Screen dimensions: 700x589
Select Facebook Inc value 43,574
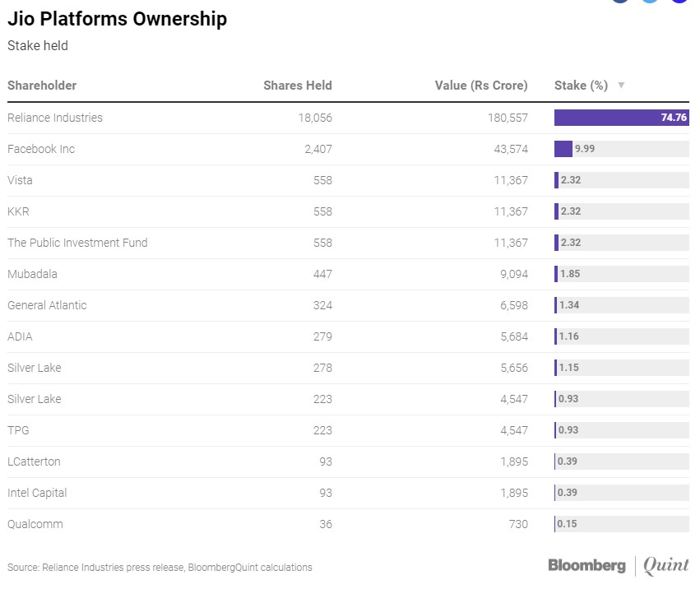(511, 149)
